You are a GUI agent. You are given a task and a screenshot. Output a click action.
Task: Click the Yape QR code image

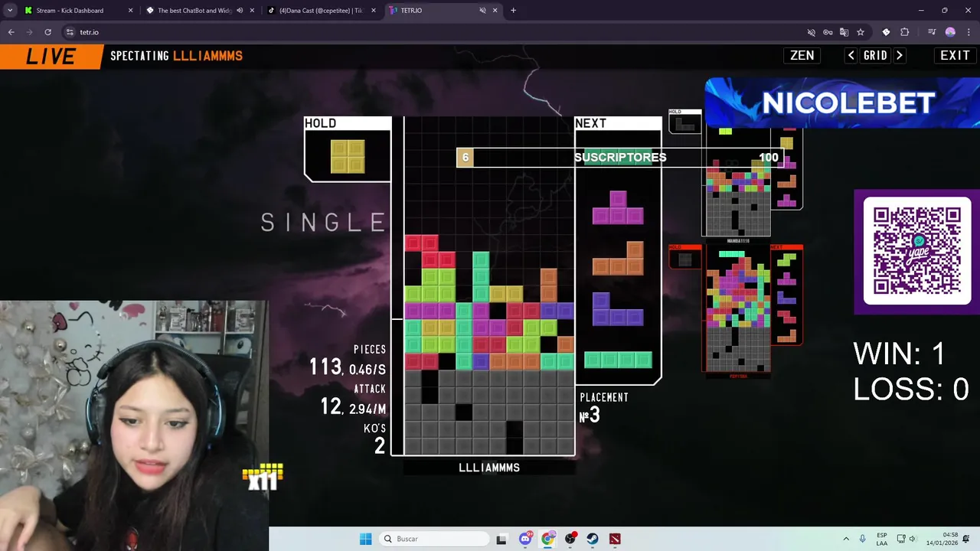(x=917, y=251)
